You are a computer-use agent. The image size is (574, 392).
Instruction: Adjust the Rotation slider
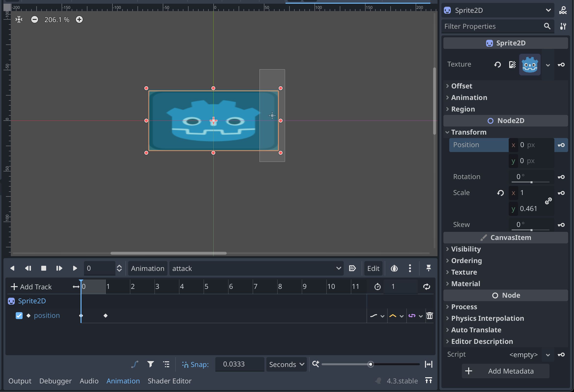[x=530, y=182]
